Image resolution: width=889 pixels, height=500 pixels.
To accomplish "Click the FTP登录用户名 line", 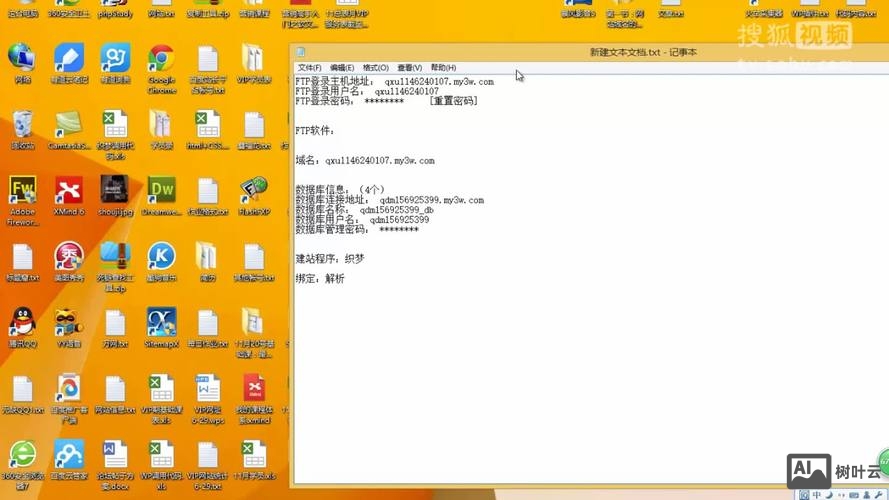I will (367, 91).
